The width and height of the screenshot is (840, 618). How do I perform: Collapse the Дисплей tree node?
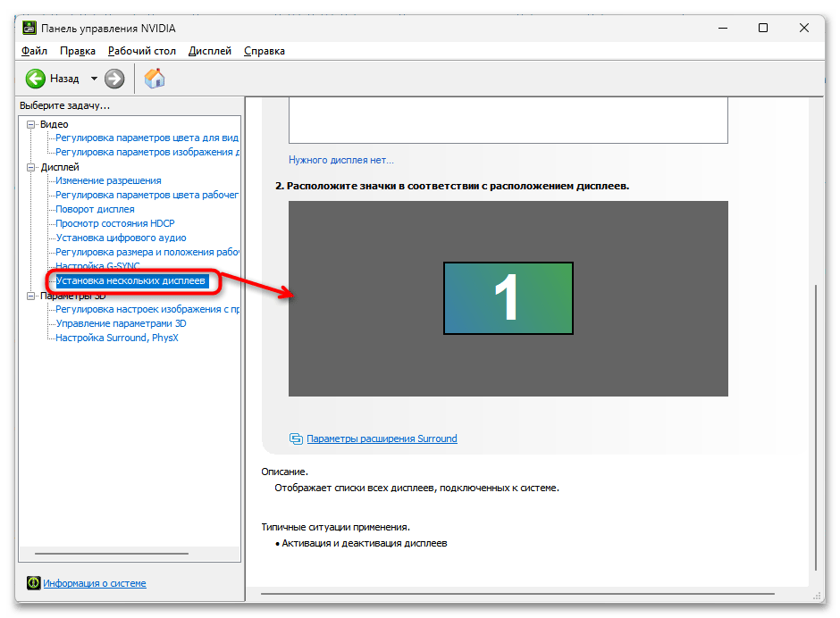click(x=31, y=167)
